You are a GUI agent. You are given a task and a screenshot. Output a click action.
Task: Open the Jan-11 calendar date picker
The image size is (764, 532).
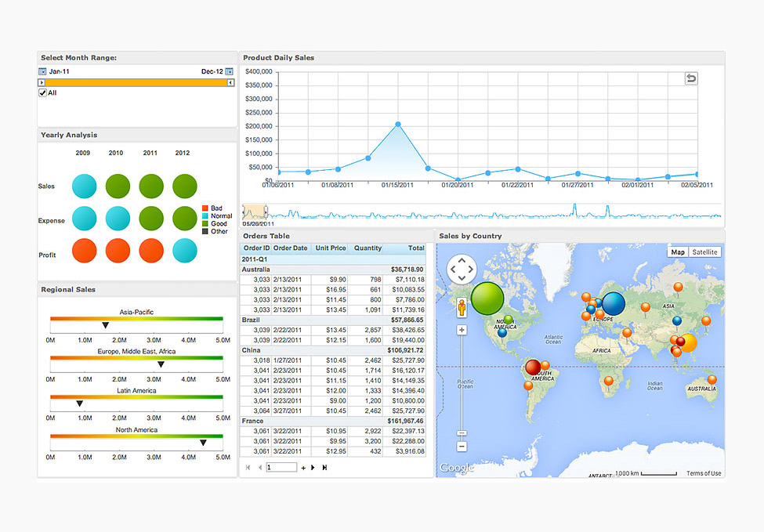pos(42,71)
